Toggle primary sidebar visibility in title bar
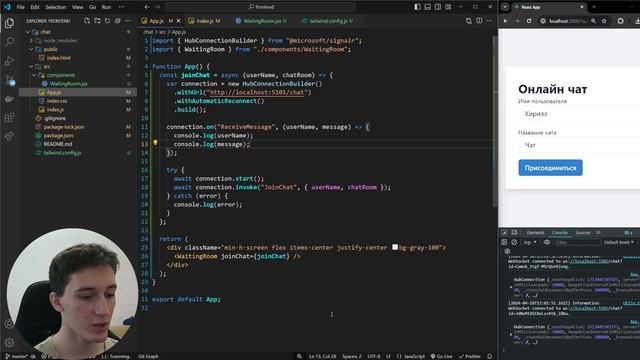Viewport: 640px width, 360px height. click(x=417, y=7)
